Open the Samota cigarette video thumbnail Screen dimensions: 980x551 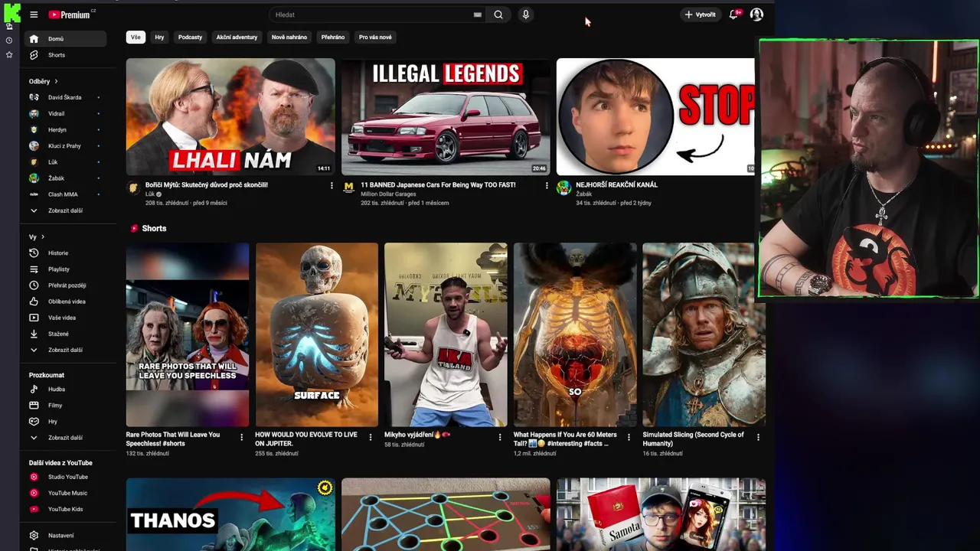661,514
